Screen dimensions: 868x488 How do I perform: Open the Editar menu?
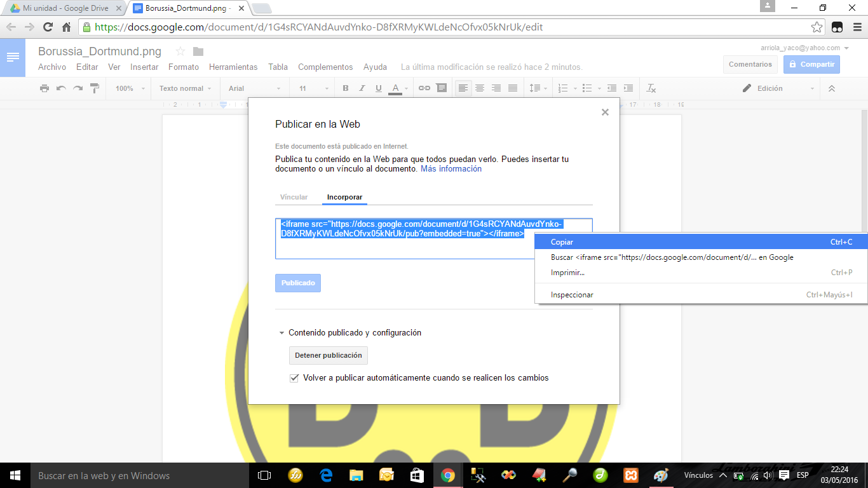coord(87,67)
